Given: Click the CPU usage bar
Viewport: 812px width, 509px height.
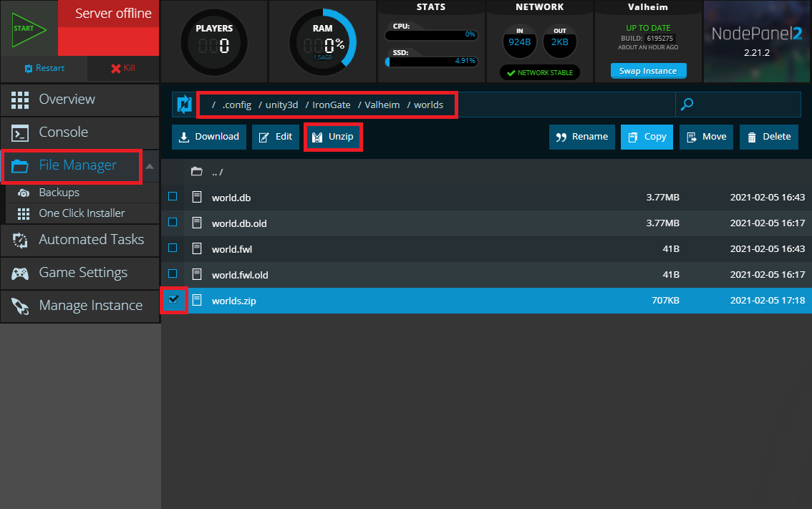Looking at the screenshot, I should (x=431, y=35).
